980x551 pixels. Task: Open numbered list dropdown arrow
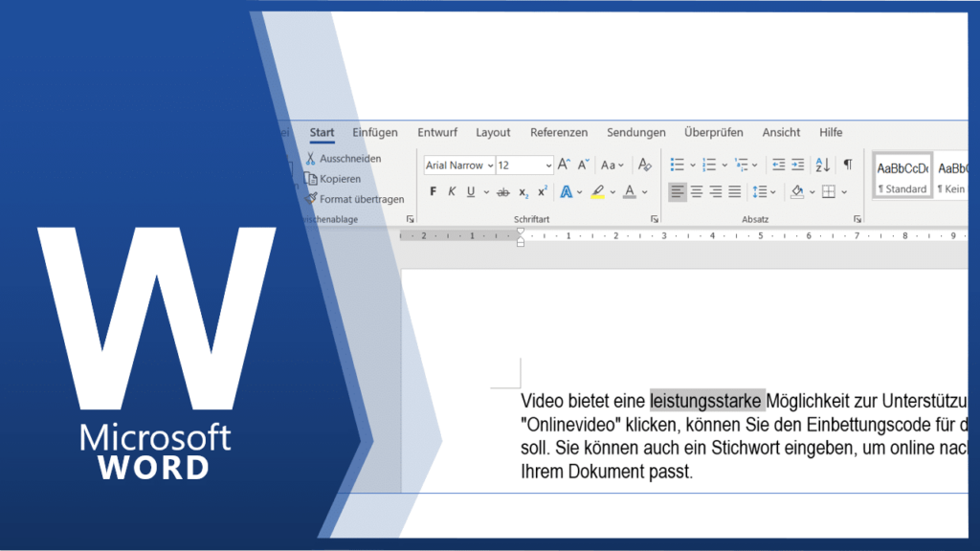[724, 165]
